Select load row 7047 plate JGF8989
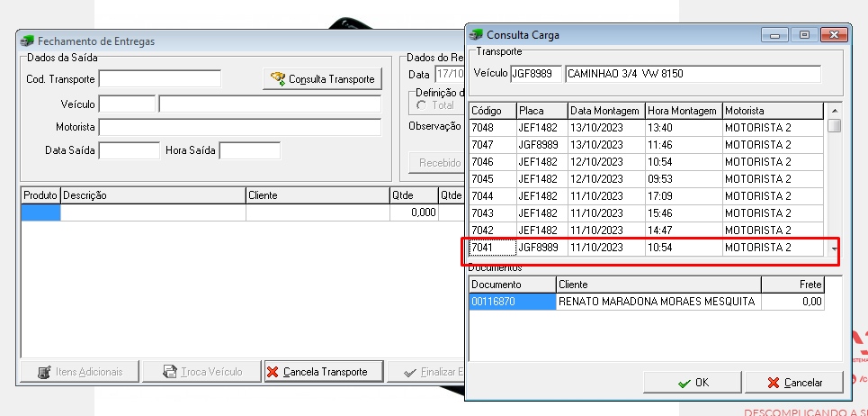868x416 pixels. click(x=647, y=145)
